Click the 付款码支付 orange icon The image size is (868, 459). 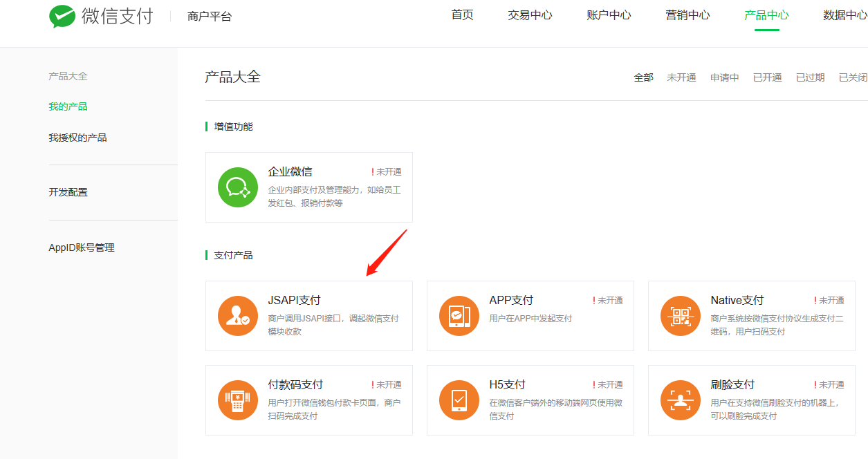pyautogui.click(x=237, y=400)
